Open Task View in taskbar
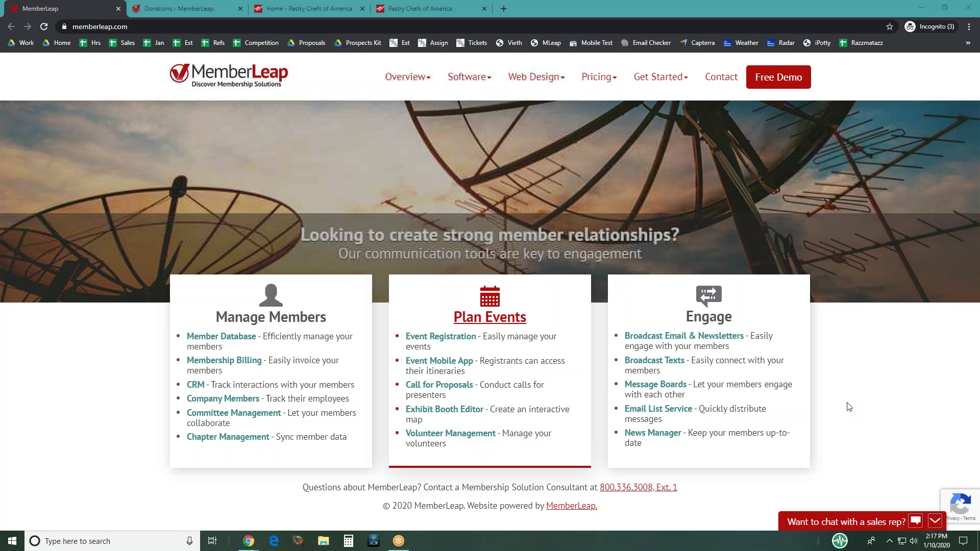980x551 pixels. point(212,541)
